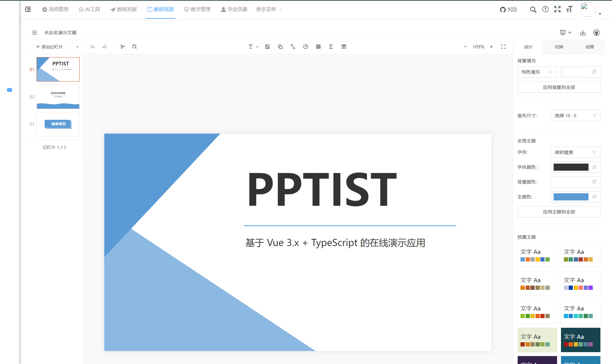Zoom in with the plus icon
Image resolution: width=612 pixels, height=364 pixels.
click(x=491, y=47)
